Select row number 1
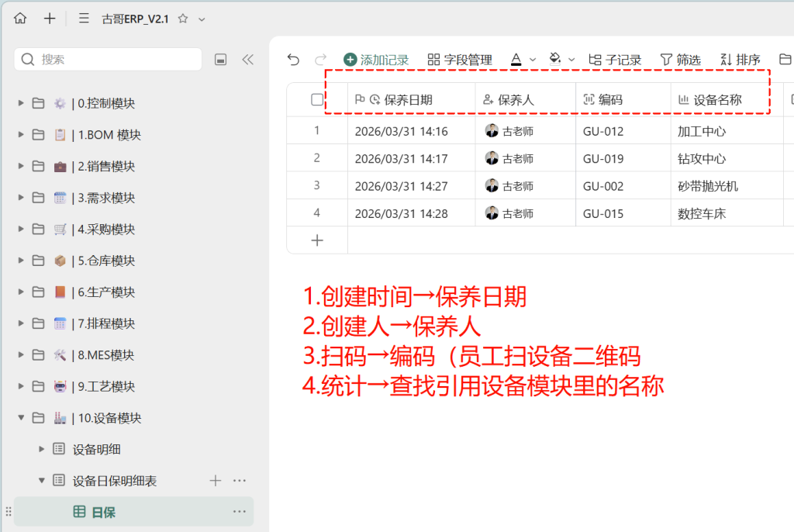Screen dimensions: 794x532 coord(317,131)
